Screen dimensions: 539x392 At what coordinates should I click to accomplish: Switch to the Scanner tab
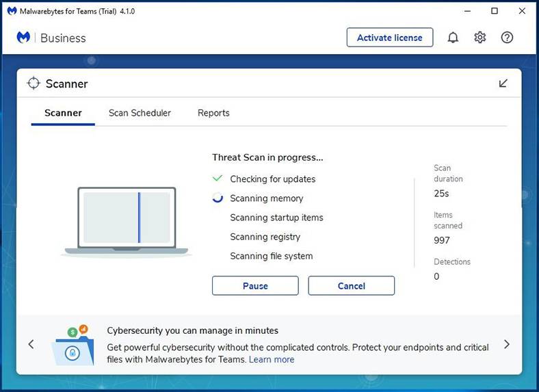tap(63, 113)
